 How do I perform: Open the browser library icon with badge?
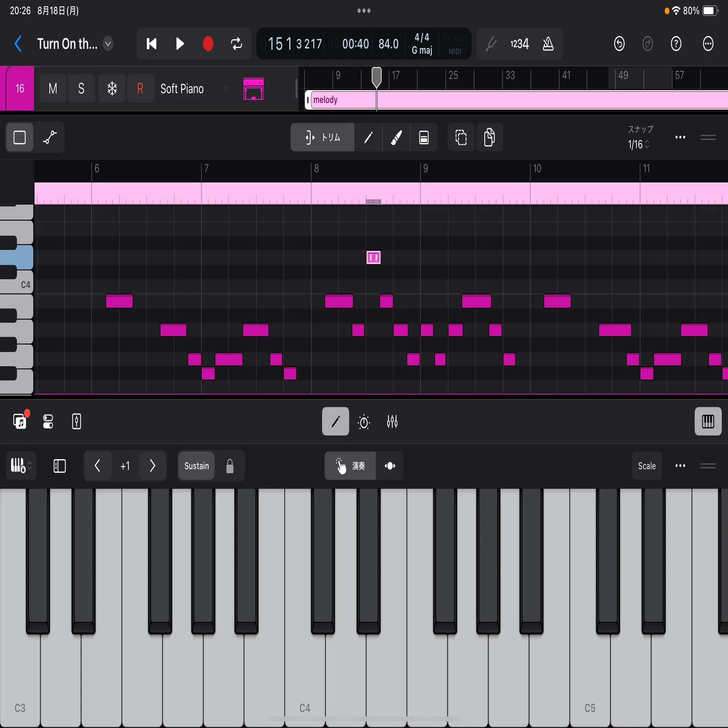pyautogui.click(x=20, y=421)
